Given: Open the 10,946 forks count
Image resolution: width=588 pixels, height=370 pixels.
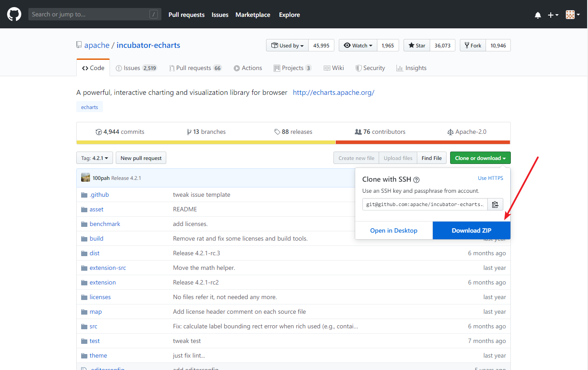Looking at the screenshot, I should (498, 45).
